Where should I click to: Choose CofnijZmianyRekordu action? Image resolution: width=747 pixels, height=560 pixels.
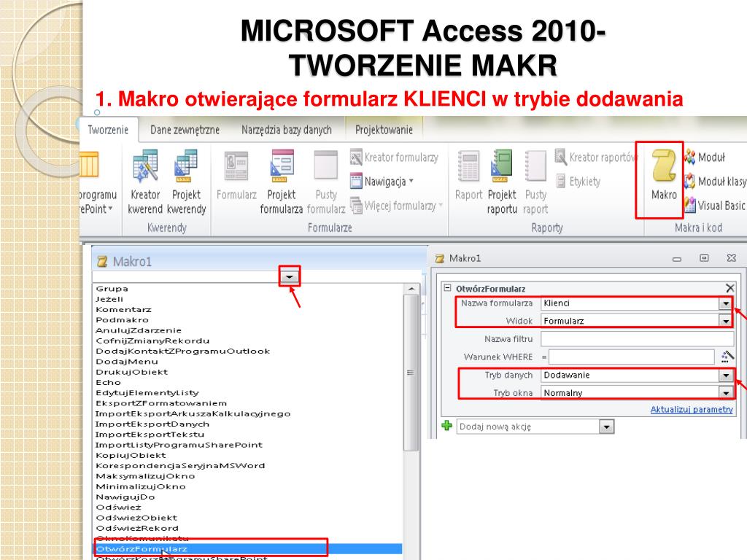[152, 341]
